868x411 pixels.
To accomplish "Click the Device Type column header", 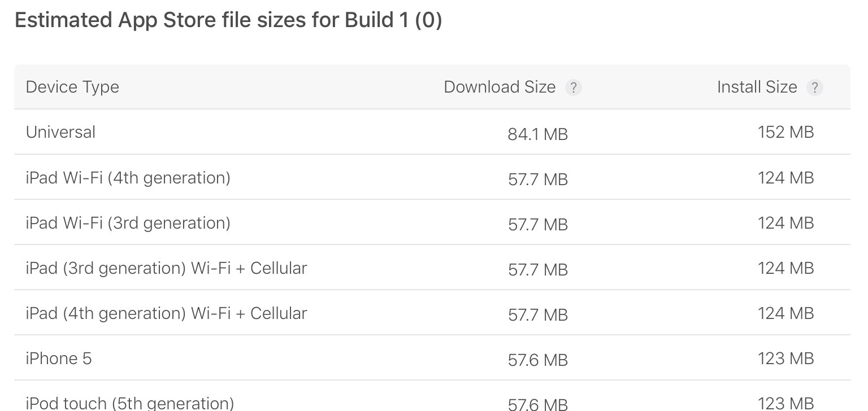I will [72, 87].
